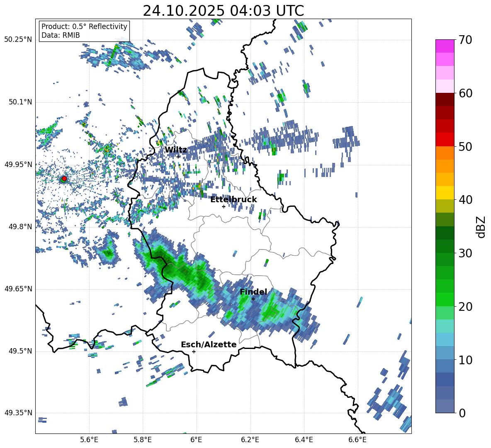491x448 pixels.
Task: Click the Wiltz city label
Action: click(176, 150)
